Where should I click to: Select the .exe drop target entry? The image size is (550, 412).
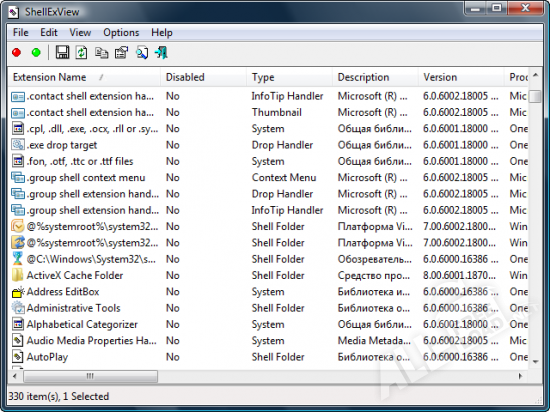[62, 145]
